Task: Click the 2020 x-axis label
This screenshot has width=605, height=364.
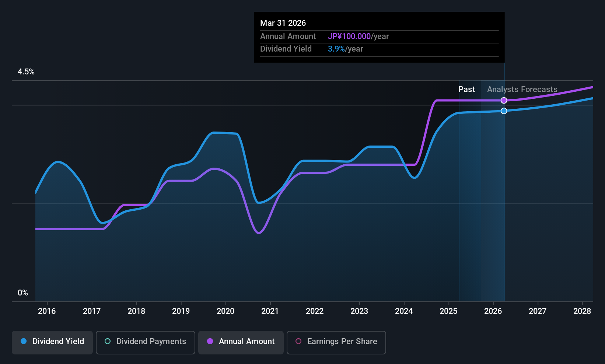Action: (225, 311)
